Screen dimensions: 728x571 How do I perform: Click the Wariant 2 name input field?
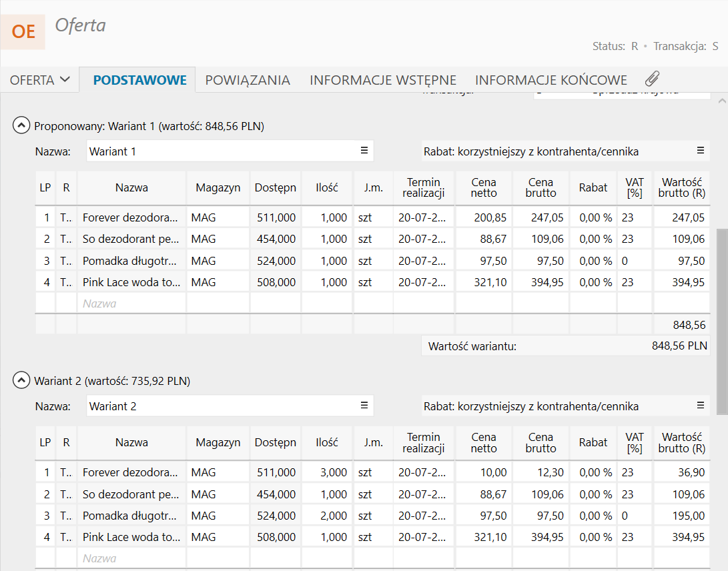click(x=220, y=406)
